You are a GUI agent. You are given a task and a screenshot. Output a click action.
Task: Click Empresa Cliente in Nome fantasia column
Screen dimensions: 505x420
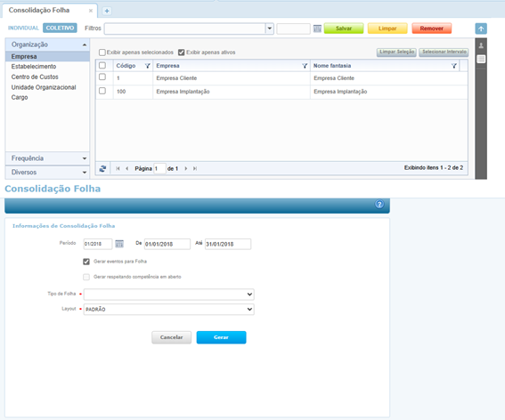tap(334, 78)
